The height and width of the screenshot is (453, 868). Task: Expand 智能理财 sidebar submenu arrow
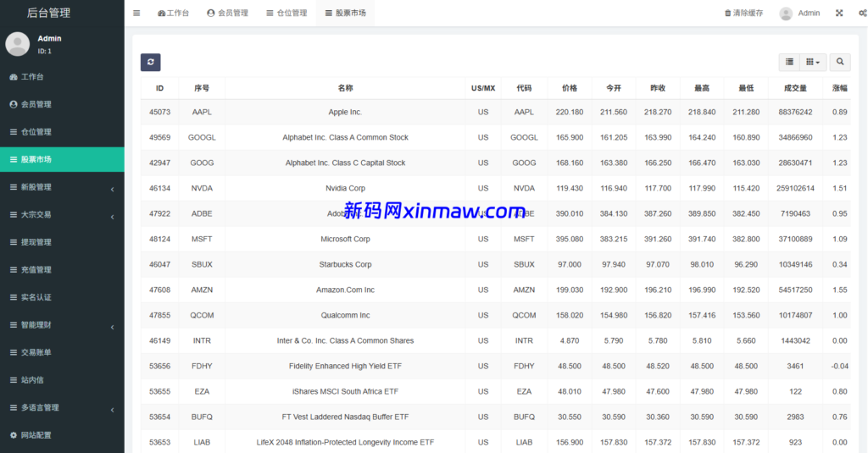113,327
